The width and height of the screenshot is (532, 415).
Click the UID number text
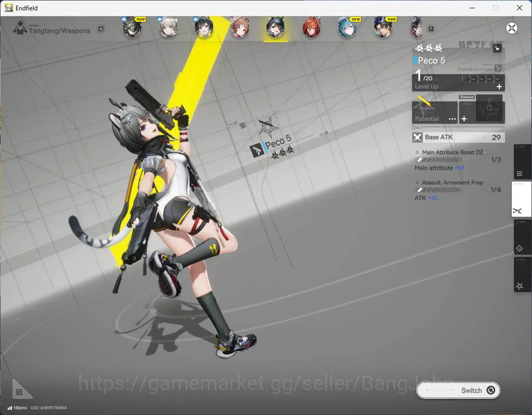(49, 408)
